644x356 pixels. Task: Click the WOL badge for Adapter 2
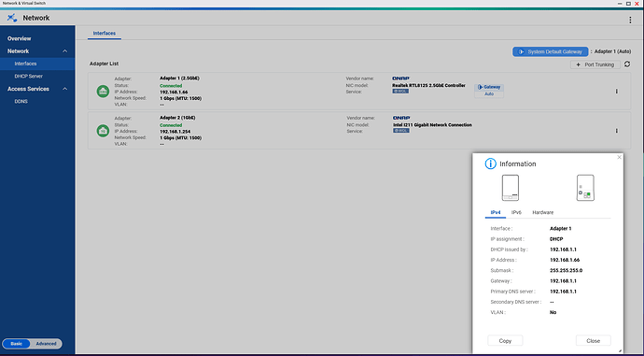point(400,131)
